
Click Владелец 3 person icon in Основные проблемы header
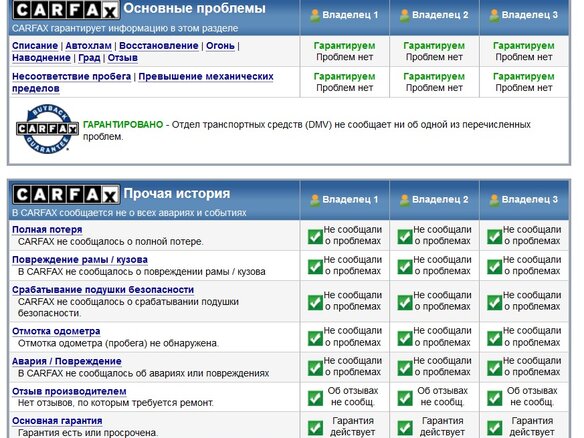pos(494,15)
